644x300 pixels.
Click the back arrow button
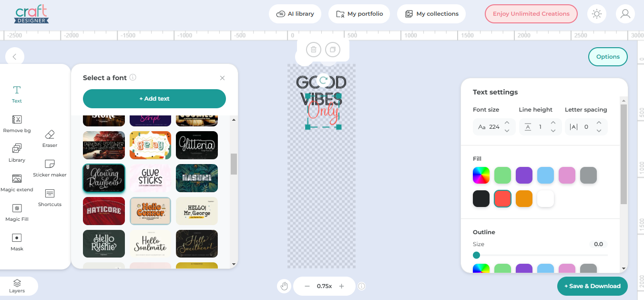click(14, 57)
